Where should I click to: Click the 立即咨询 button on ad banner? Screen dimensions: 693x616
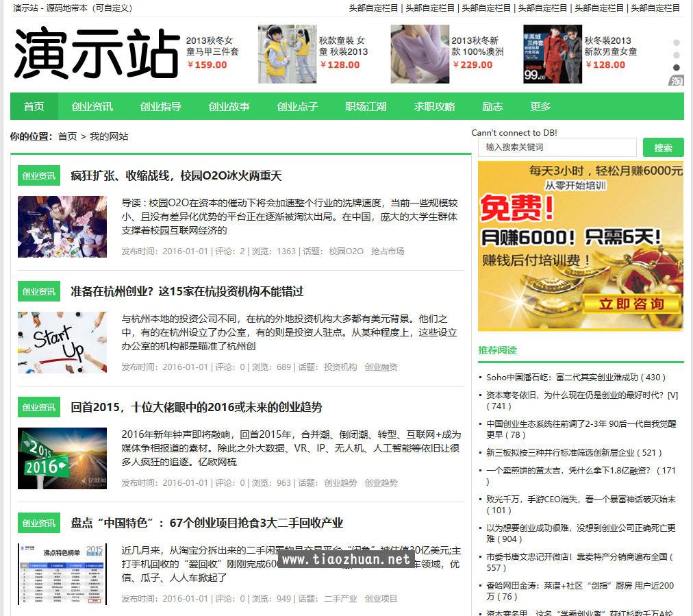tap(631, 304)
